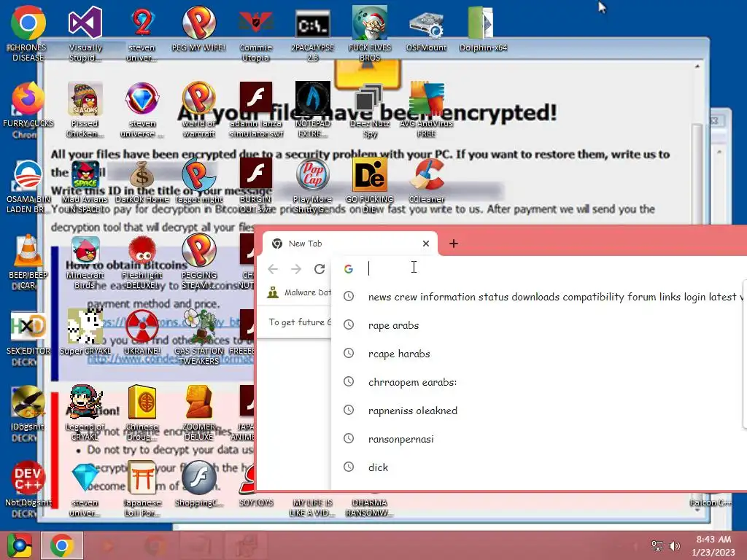Launch the Dev C++ desktop shortcut
Screen dimensions: 747x560
pos(28,478)
